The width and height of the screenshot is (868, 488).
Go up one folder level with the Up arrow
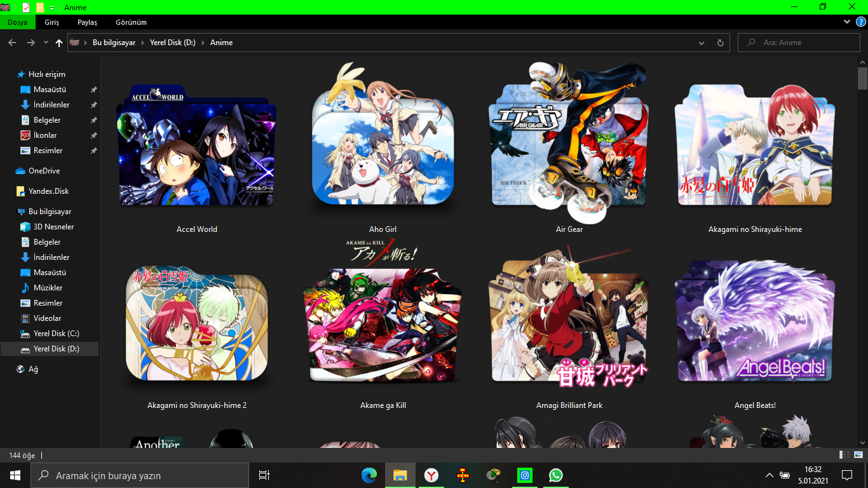pyautogui.click(x=59, y=43)
